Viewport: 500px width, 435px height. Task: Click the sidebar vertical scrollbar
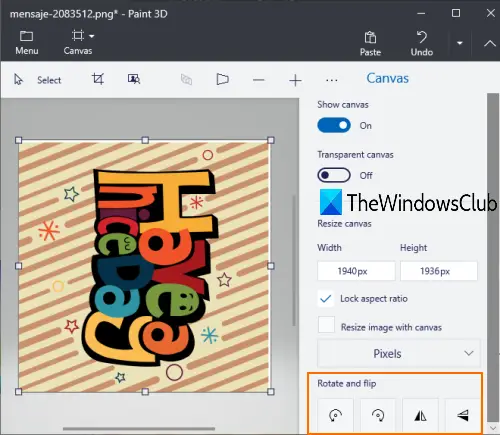493,258
